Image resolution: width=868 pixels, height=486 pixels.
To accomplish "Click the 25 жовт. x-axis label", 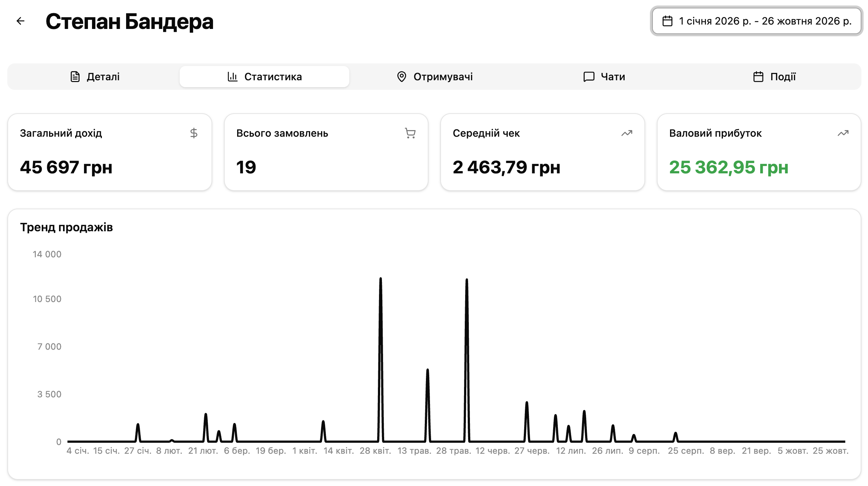I will coord(830,451).
